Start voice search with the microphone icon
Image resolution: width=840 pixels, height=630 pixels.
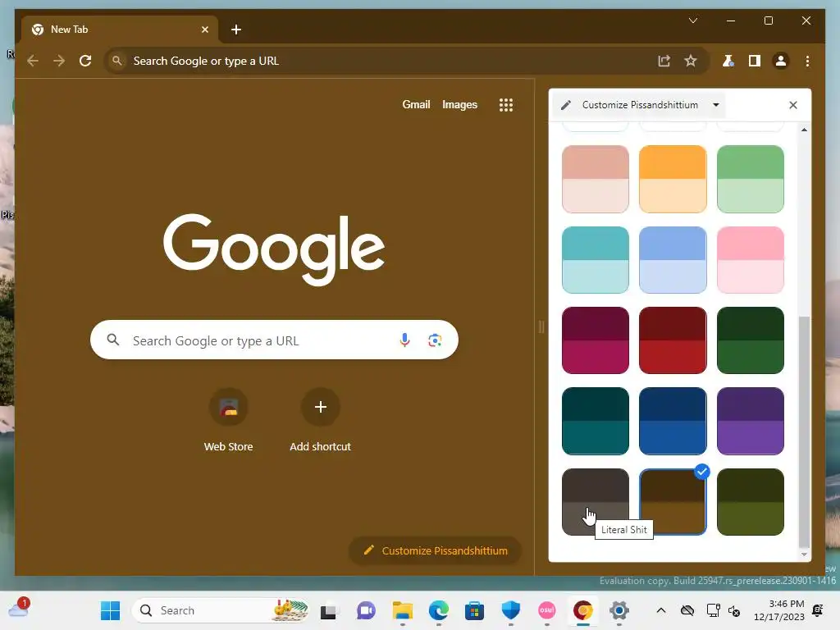[x=405, y=340]
